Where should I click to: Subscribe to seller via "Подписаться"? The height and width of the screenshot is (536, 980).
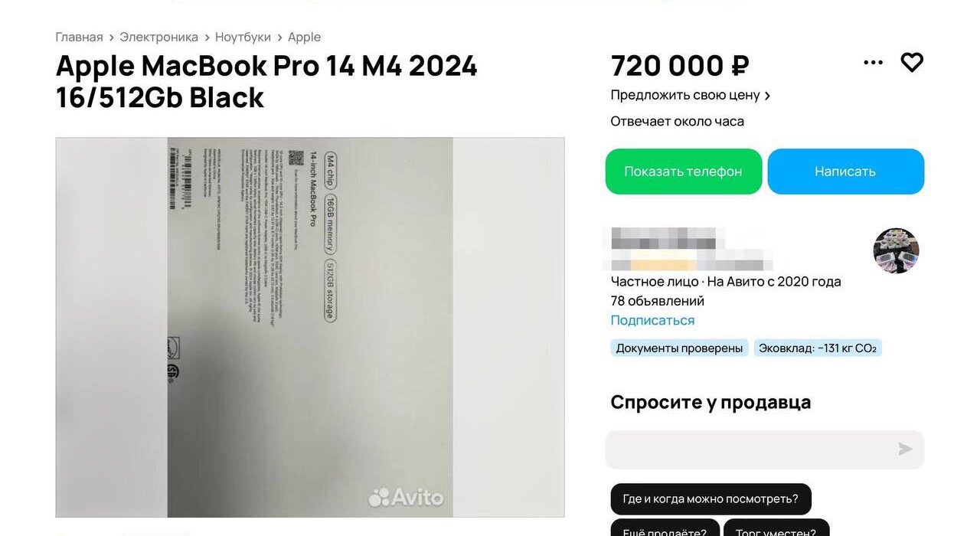point(652,320)
